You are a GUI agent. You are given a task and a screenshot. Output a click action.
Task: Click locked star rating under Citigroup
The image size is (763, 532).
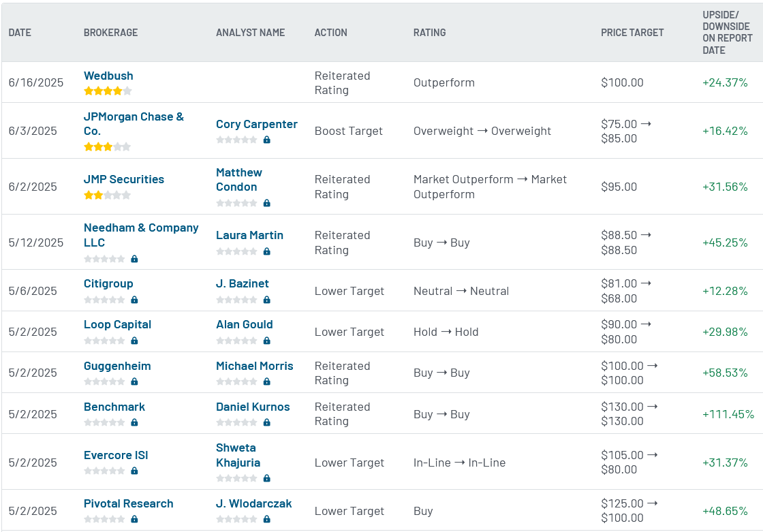[x=104, y=300]
